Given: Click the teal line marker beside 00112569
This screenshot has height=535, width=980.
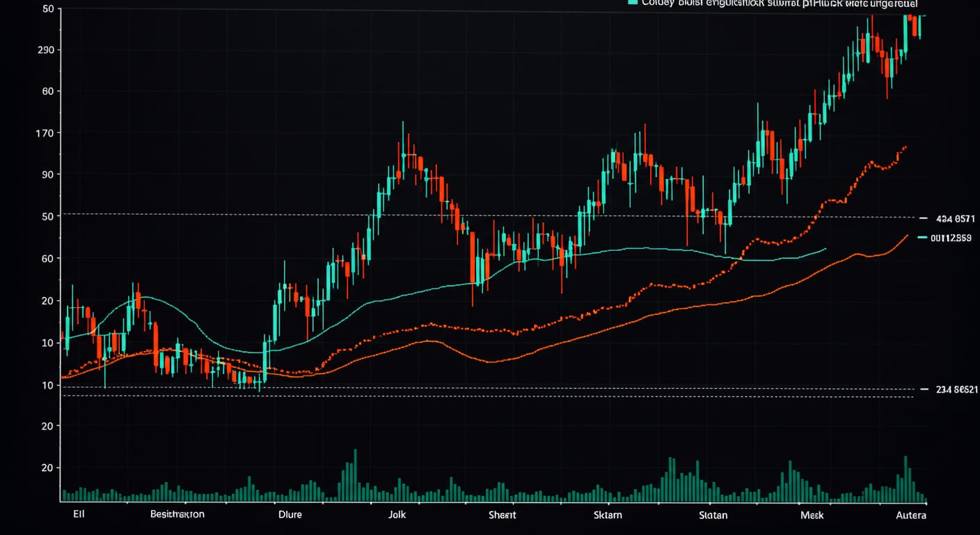Looking at the screenshot, I should (923, 238).
